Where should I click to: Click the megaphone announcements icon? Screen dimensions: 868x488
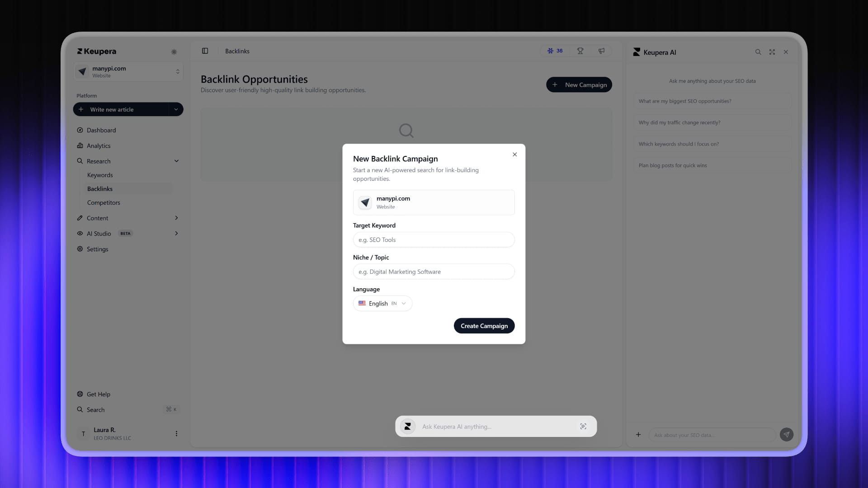tap(602, 51)
